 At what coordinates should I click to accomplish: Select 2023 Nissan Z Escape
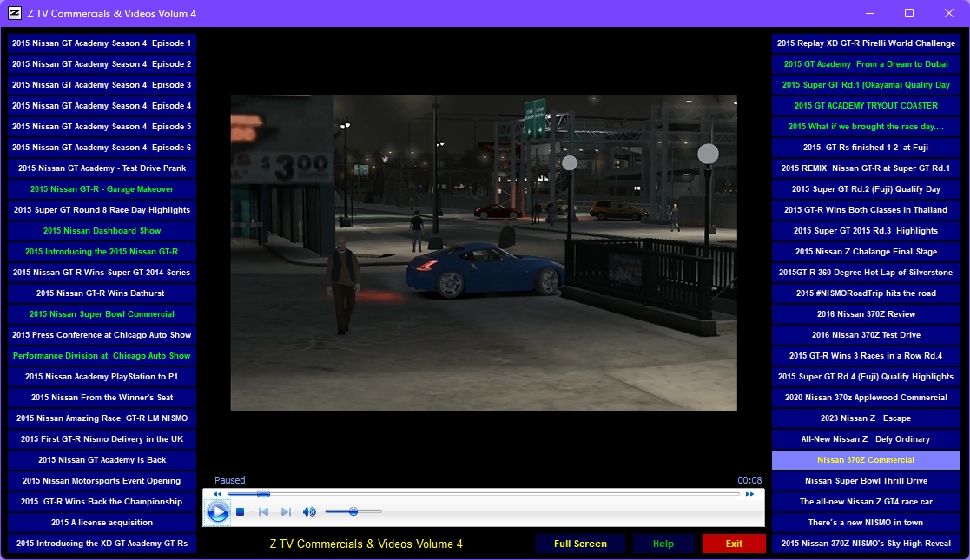(x=866, y=418)
